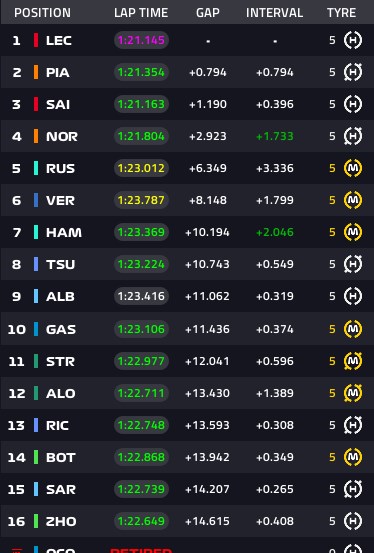Viewport: 374px width, 553px height.
Task: Click the TYRE column header
Action: point(341,13)
